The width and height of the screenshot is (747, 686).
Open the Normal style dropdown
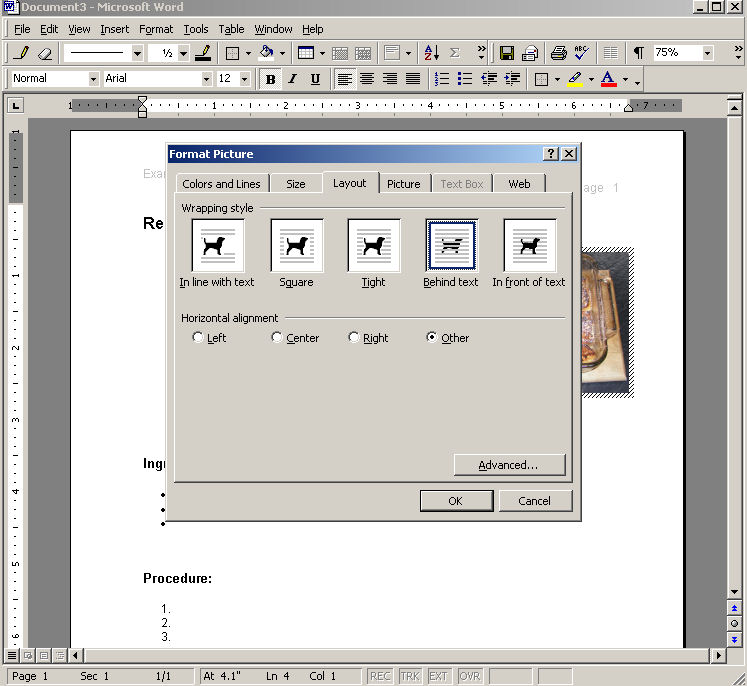coord(94,79)
